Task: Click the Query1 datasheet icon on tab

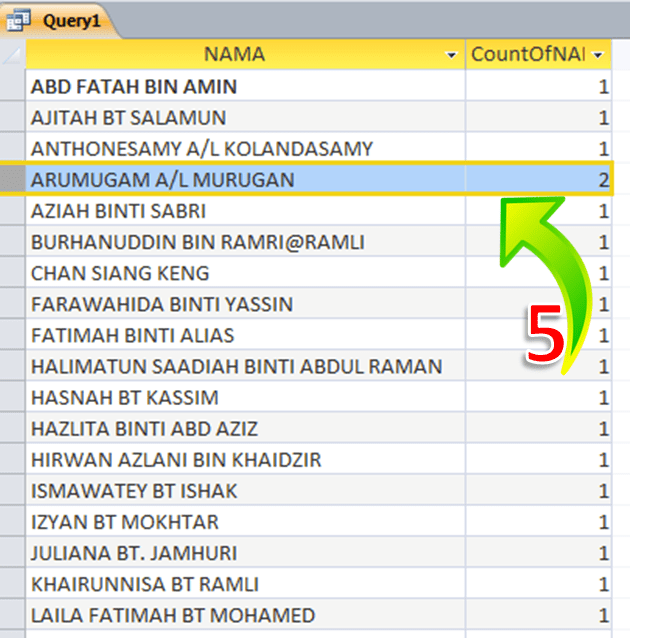Action: pos(20,19)
